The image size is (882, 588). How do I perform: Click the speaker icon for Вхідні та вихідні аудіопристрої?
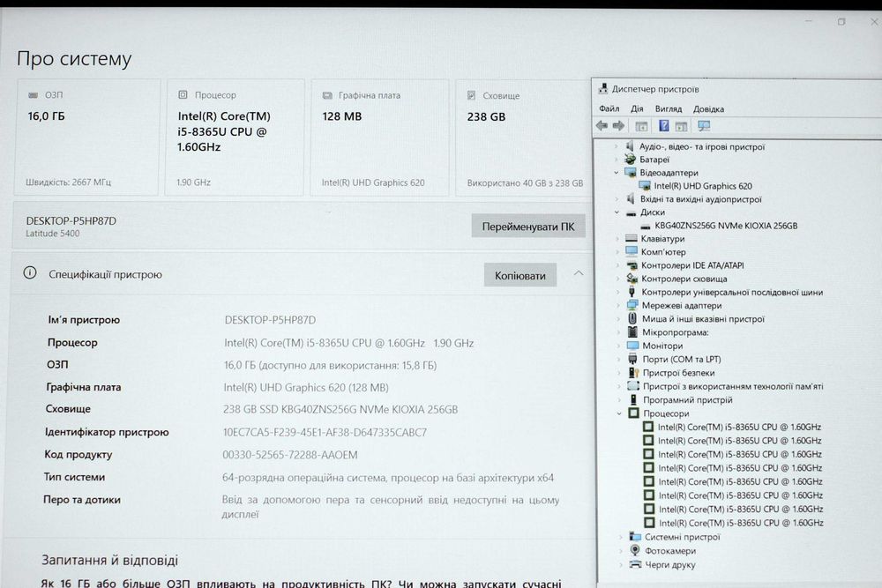click(631, 199)
